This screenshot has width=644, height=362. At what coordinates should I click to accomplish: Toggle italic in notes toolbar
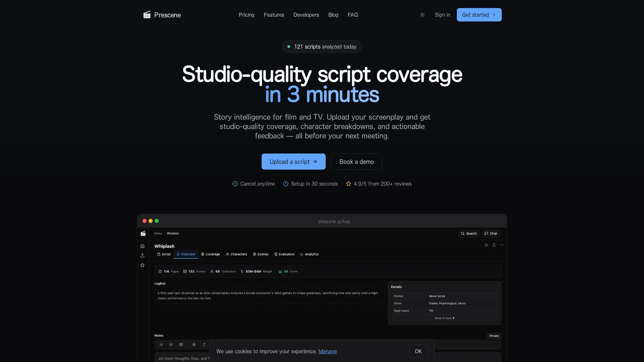click(x=204, y=345)
